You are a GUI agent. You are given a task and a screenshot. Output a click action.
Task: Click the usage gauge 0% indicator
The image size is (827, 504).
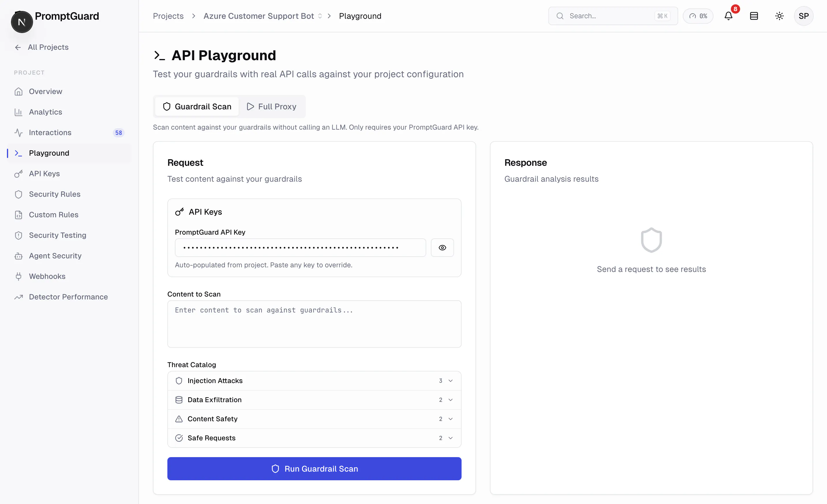[x=698, y=16]
